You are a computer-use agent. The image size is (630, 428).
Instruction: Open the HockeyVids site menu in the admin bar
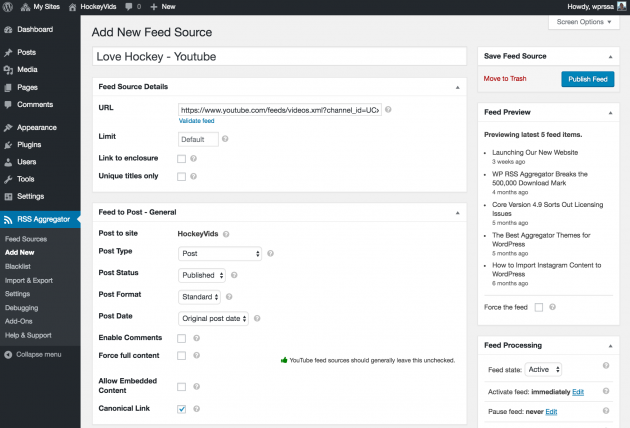[92, 7]
